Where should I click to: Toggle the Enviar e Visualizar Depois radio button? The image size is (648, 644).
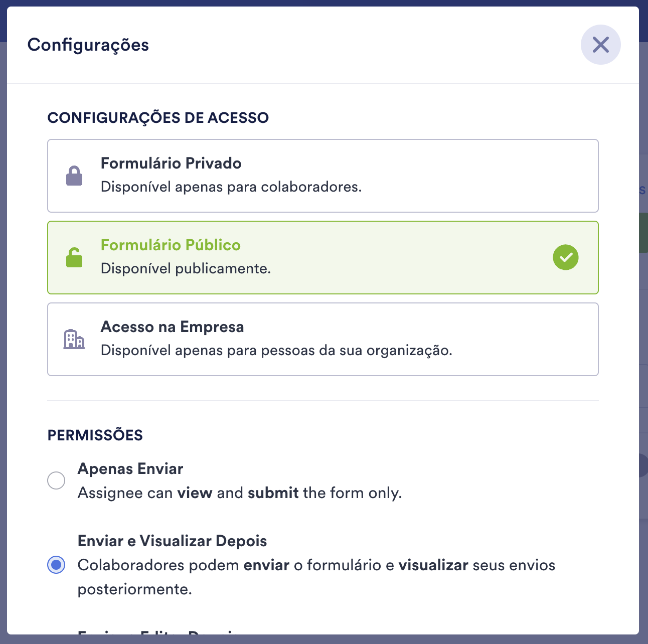coord(56,565)
